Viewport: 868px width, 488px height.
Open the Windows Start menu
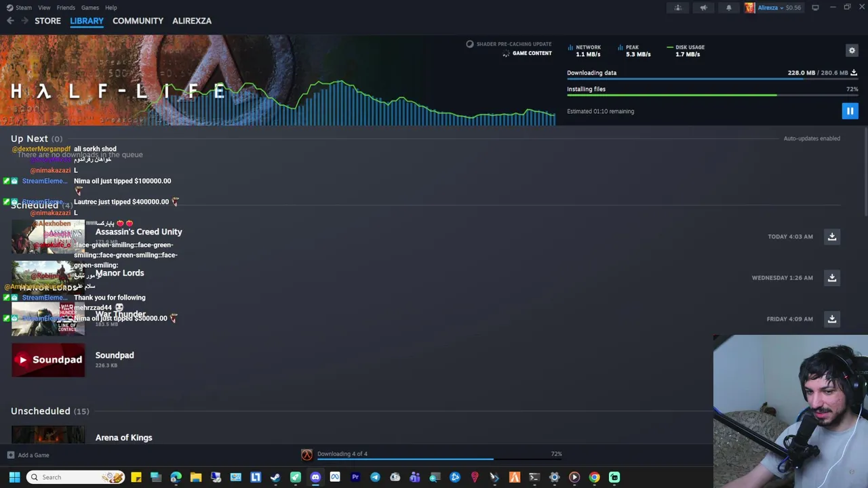[x=14, y=477]
